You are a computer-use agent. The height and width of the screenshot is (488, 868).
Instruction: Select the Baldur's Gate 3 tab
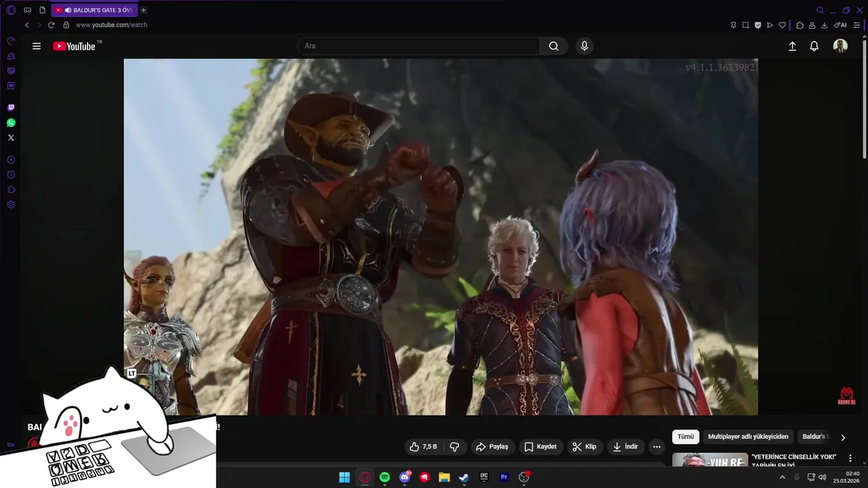point(94,10)
